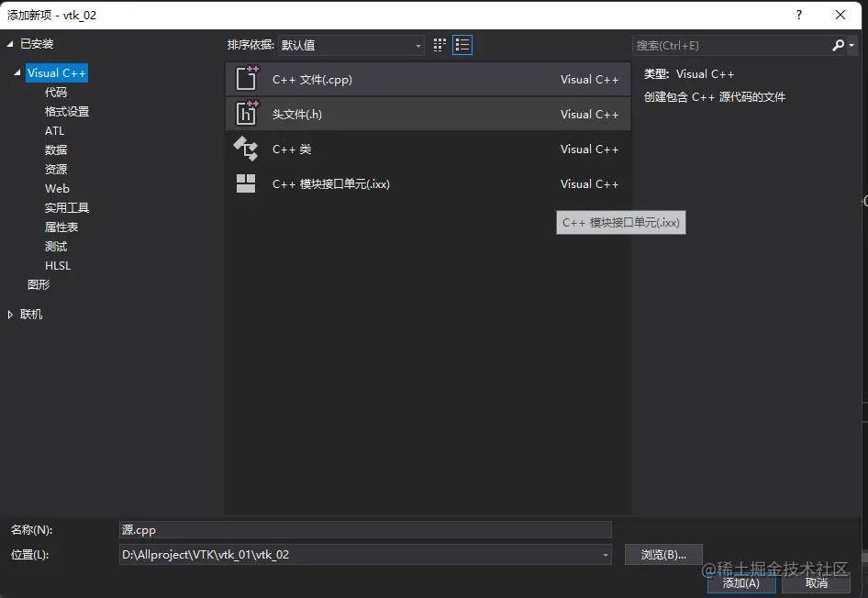The image size is (868, 598).
Task: Click the 取消 button
Action: [816, 583]
